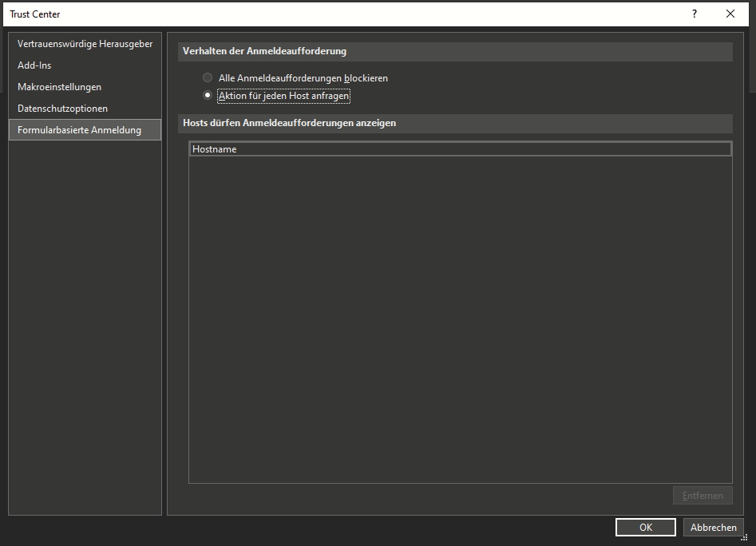Enable the radio button for blocking all Anmeldeaufforderungen
756x546 pixels.
(208, 78)
